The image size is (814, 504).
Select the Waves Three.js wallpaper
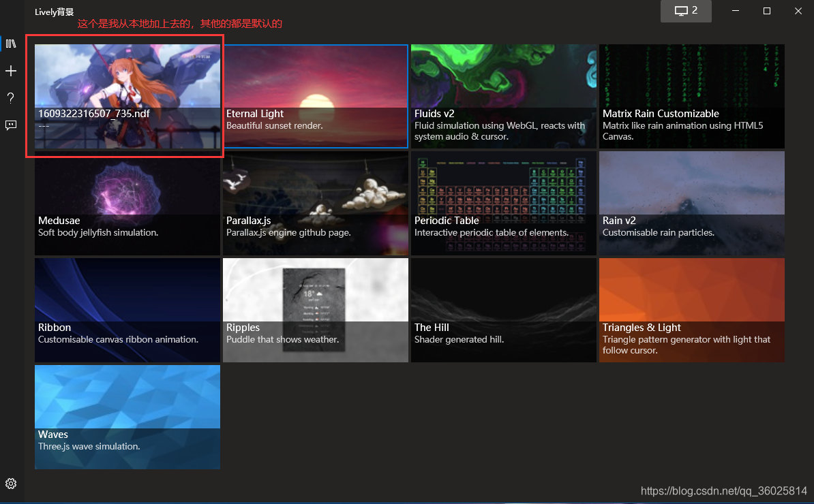pyautogui.click(x=127, y=417)
